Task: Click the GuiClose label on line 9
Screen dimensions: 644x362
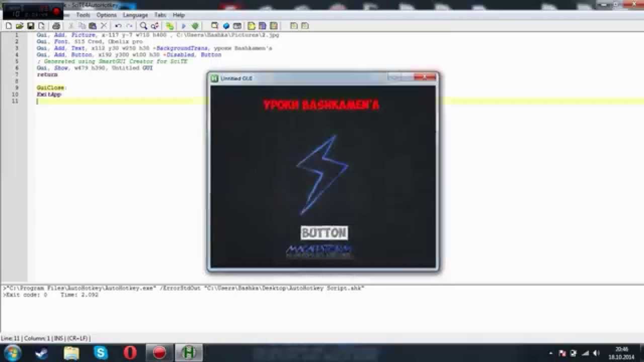Action: (x=51, y=88)
